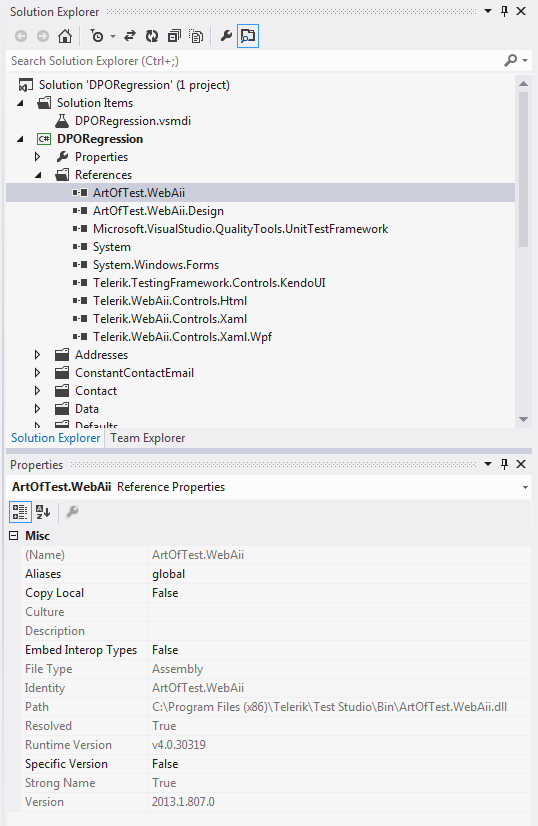Switch to the Team Explorer tab
The image size is (538, 826).
(148, 438)
